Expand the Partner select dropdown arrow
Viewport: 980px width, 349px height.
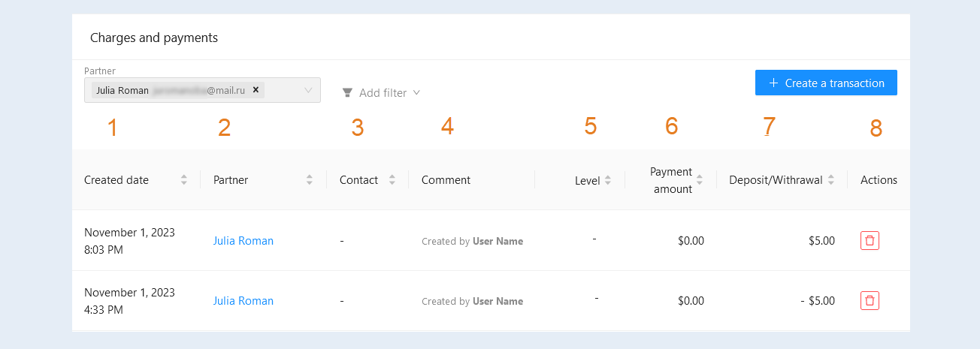pyautogui.click(x=308, y=90)
